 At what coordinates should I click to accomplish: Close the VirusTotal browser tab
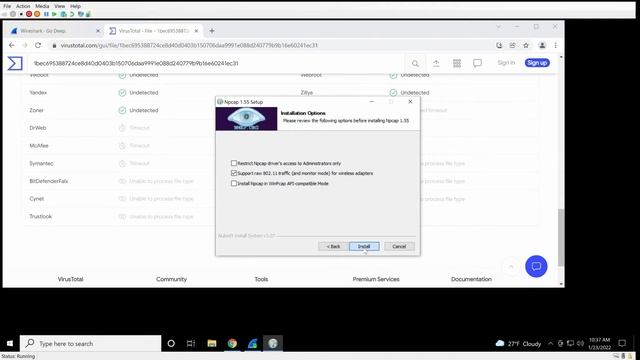pos(196,31)
